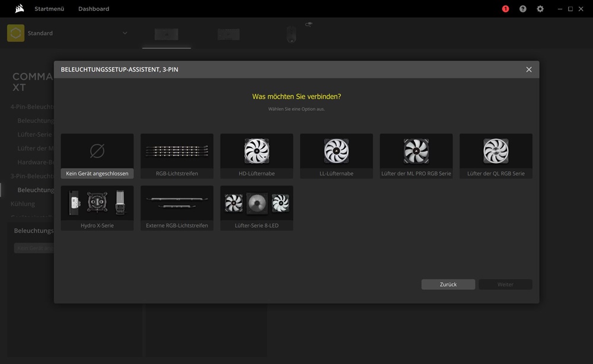Open the Dashboard tab
The width and height of the screenshot is (593, 364).
pos(94,9)
